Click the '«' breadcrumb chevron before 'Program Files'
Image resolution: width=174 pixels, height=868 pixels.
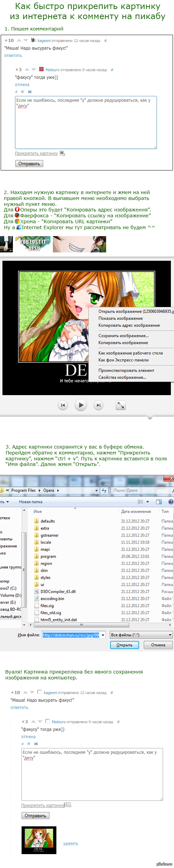click(8, 491)
